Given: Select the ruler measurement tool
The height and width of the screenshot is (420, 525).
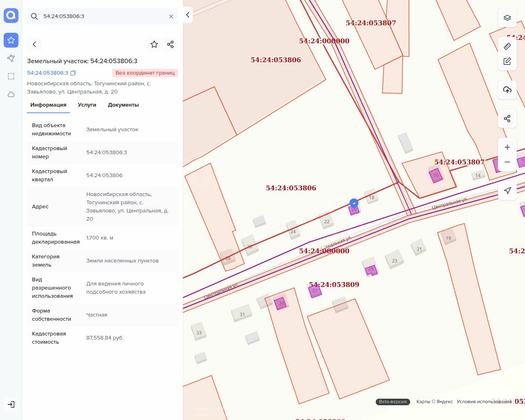Looking at the screenshot, I should click(507, 46).
